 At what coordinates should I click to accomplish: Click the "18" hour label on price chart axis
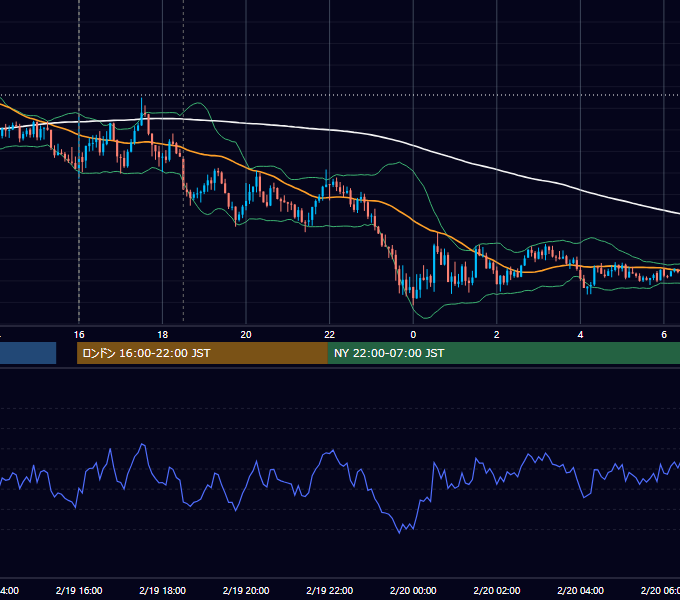click(x=162, y=335)
